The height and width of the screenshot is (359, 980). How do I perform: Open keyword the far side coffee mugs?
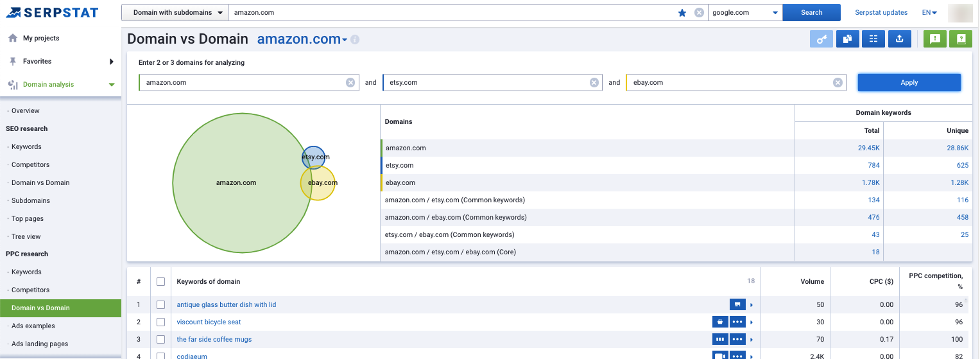(214, 339)
